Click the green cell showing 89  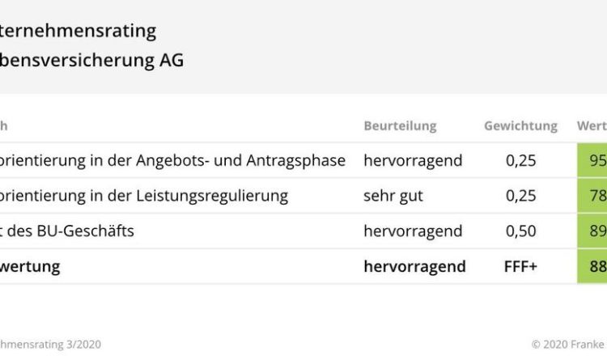point(592,231)
